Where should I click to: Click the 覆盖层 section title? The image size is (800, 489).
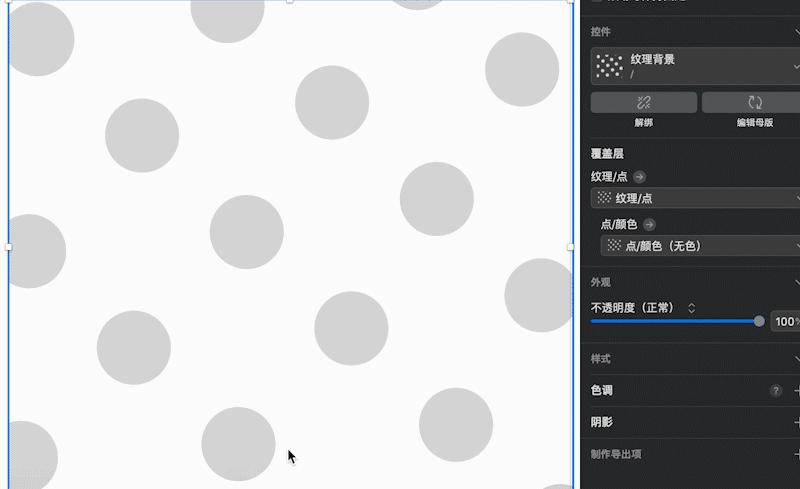click(607, 153)
